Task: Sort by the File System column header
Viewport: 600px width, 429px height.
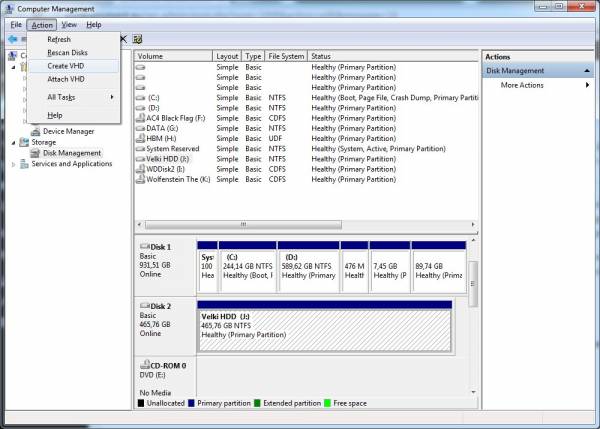Action: [x=286, y=56]
